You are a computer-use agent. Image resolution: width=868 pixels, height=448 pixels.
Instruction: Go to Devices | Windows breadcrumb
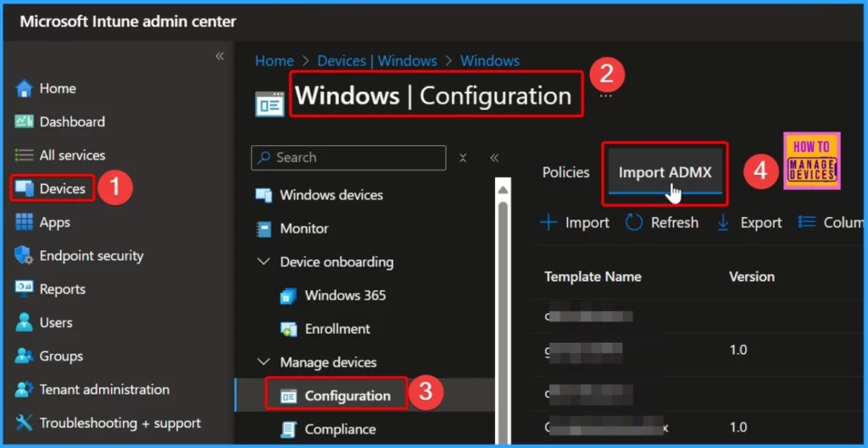pos(377,60)
